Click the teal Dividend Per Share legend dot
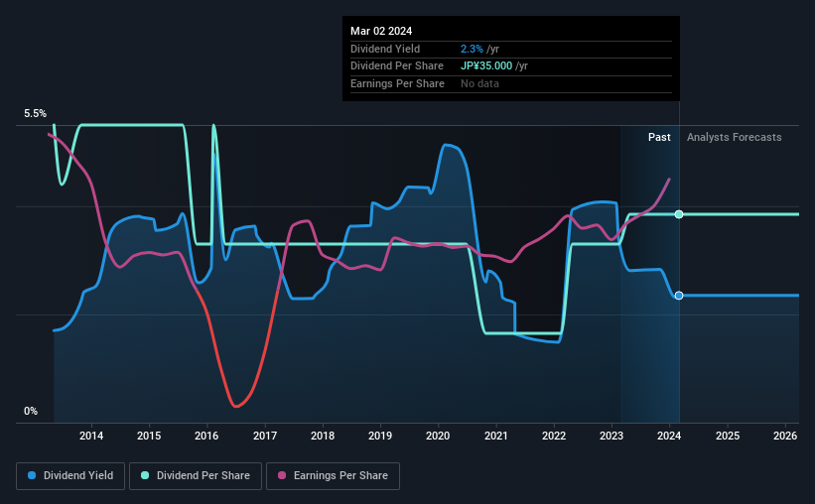 (145, 475)
